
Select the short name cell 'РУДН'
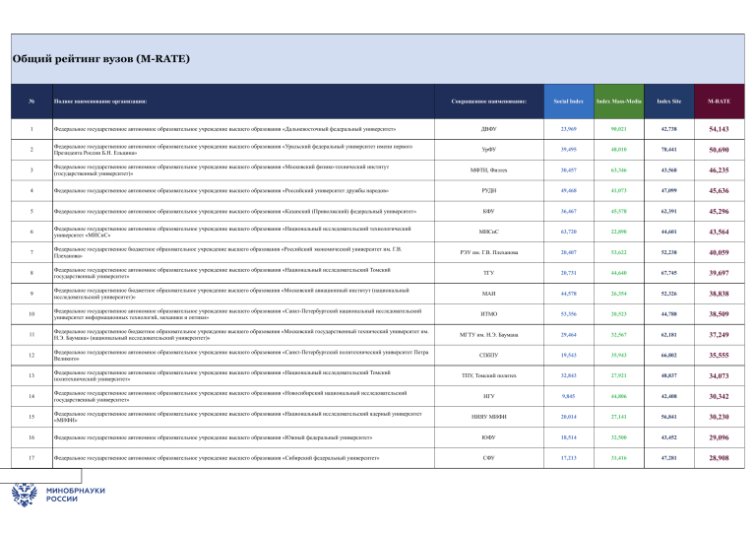coord(489,190)
